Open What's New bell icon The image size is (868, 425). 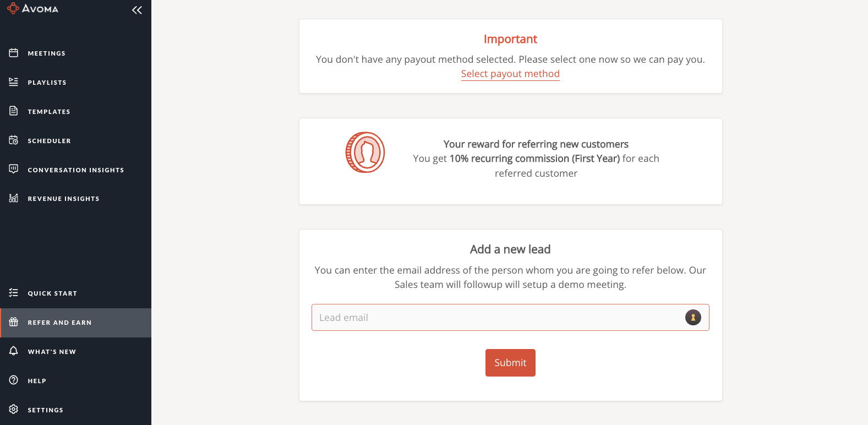point(14,351)
